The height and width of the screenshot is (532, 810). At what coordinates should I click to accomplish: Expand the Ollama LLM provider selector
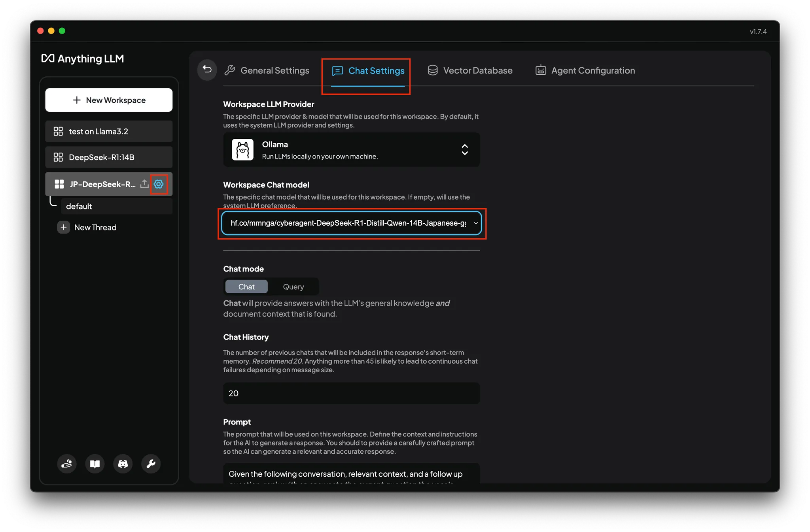(351, 150)
